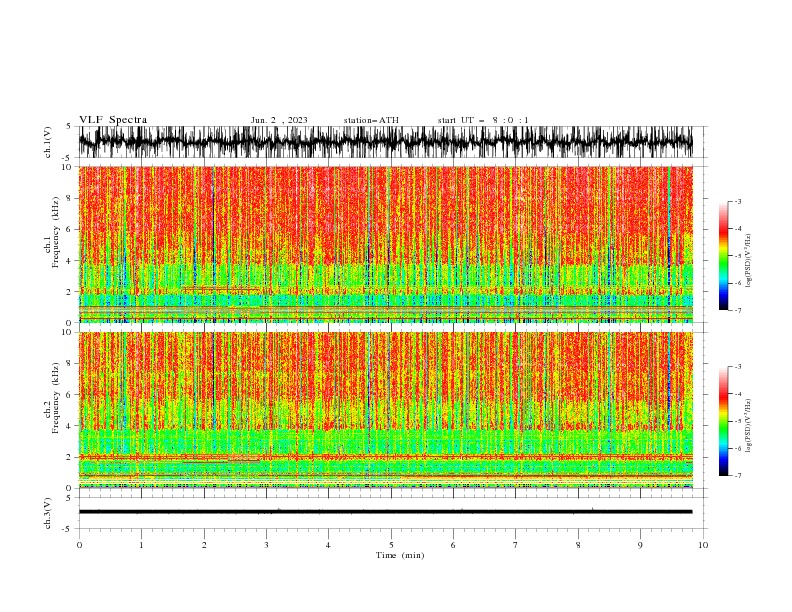Screen dimensions: 792x612
Task: Click the "9" minute tick on the time axis
Action: pos(640,545)
